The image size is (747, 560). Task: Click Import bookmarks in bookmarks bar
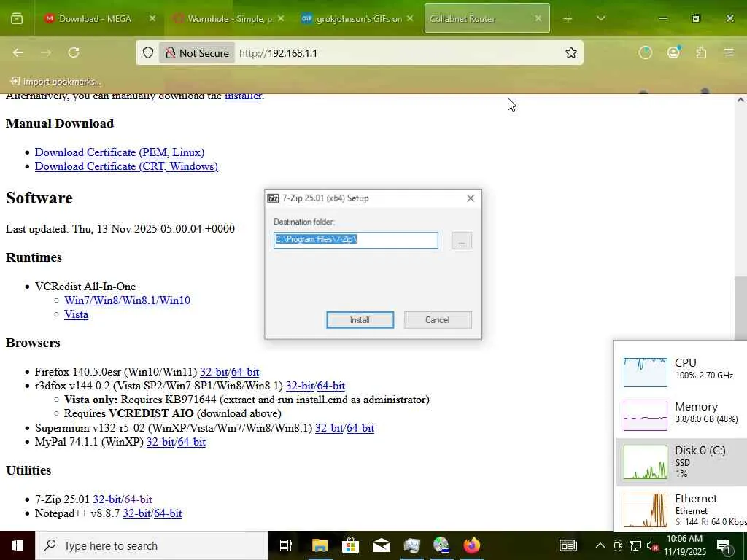(x=55, y=82)
